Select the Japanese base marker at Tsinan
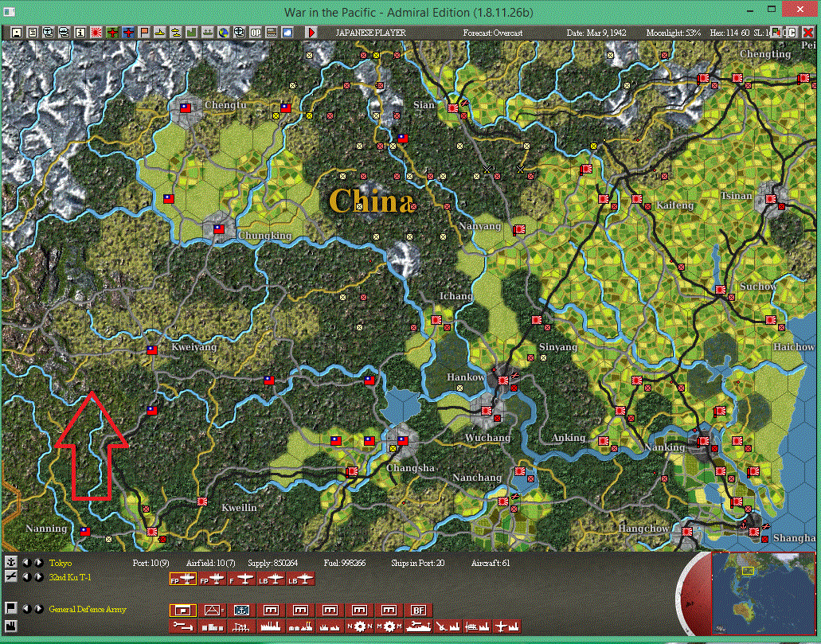The height and width of the screenshot is (644, 821). tap(771, 199)
